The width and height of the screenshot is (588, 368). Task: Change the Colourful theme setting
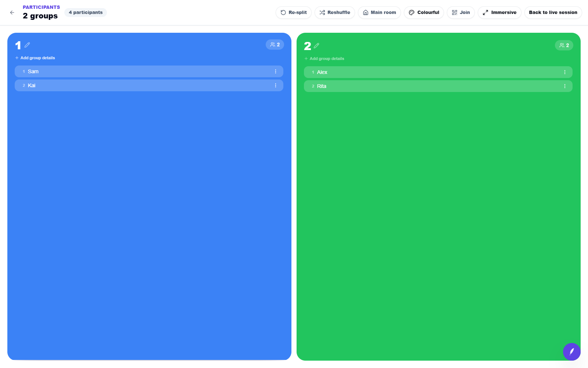(424, 13)
